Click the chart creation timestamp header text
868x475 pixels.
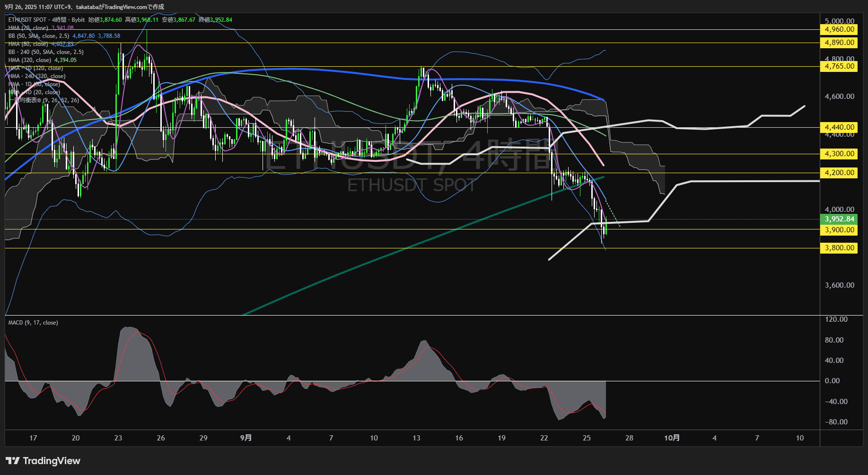click(84, 7)
